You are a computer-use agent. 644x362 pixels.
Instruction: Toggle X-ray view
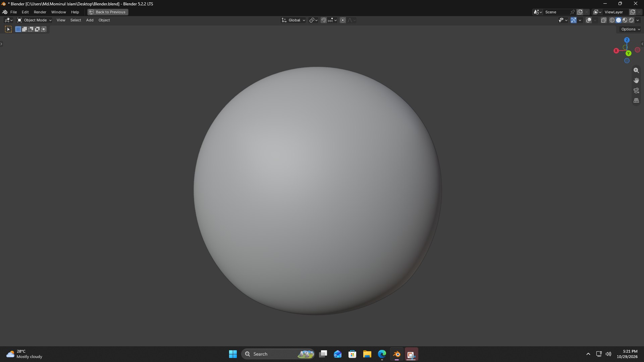603,20
